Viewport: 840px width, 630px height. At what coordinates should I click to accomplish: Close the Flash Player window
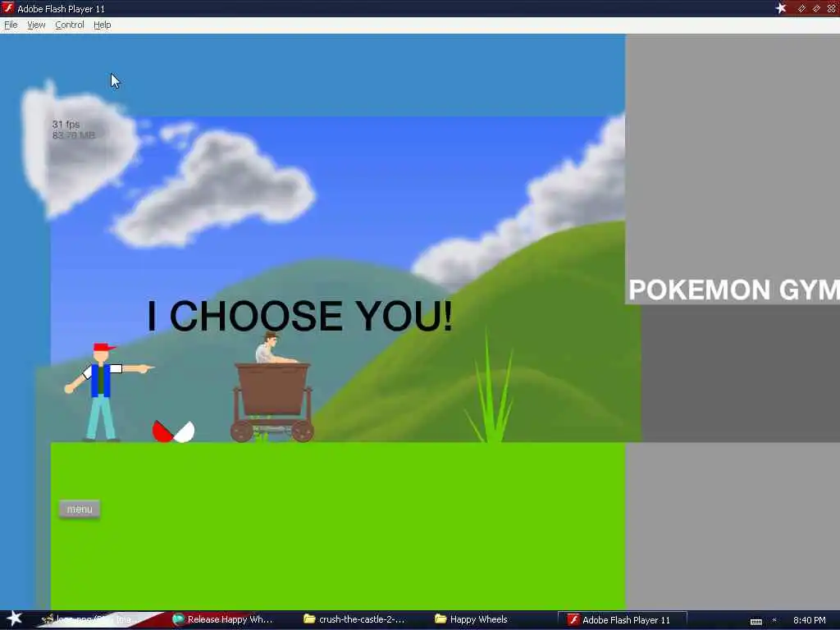coord(832,8)
